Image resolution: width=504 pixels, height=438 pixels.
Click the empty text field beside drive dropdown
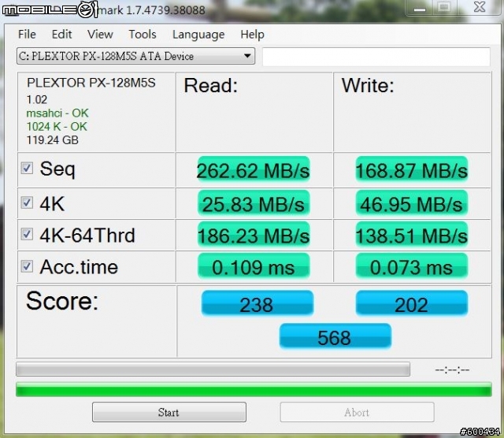[376, 57]
